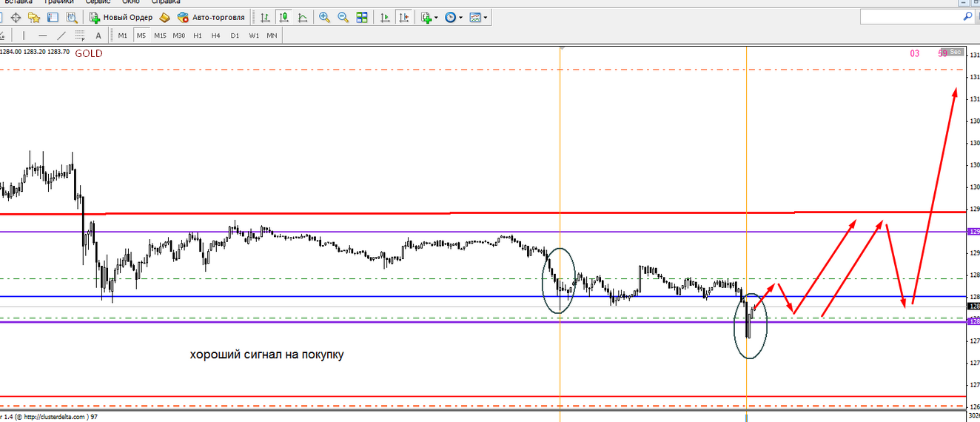Toggle chart auto scroll
Screen dimensions: 980x422
(384, 17)
